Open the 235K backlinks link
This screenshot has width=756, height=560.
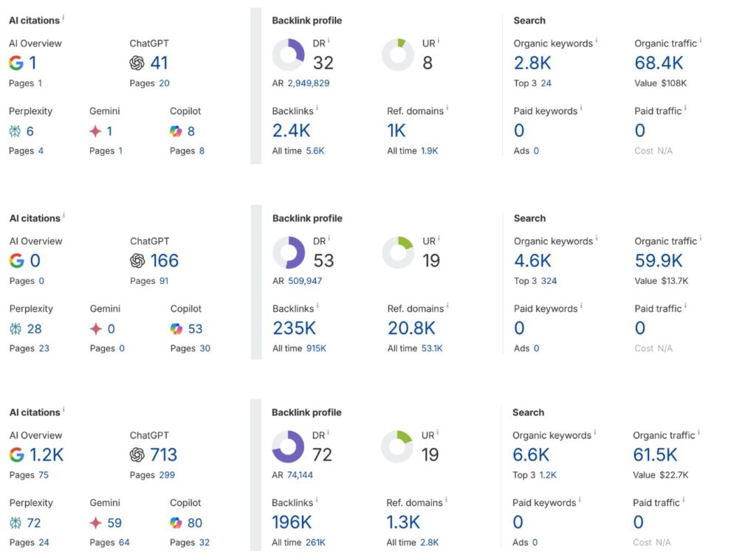click(295, 328)
